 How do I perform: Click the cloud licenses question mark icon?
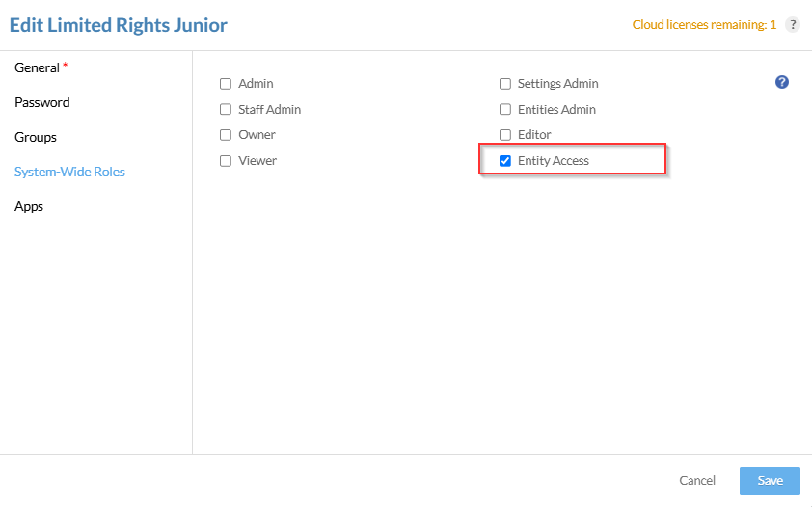[793, 25]
